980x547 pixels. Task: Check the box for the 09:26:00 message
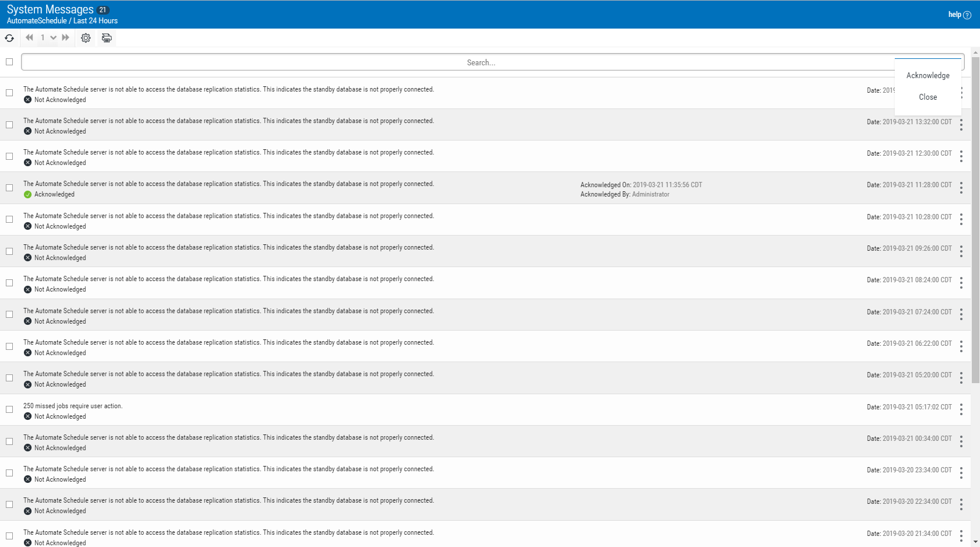(9, 251)
